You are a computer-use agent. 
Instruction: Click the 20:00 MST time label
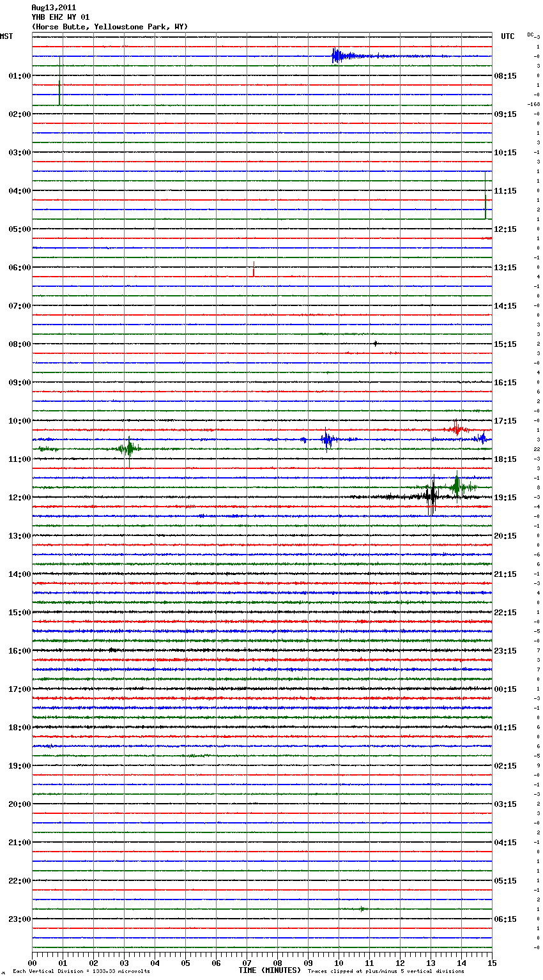coord(20,804)
